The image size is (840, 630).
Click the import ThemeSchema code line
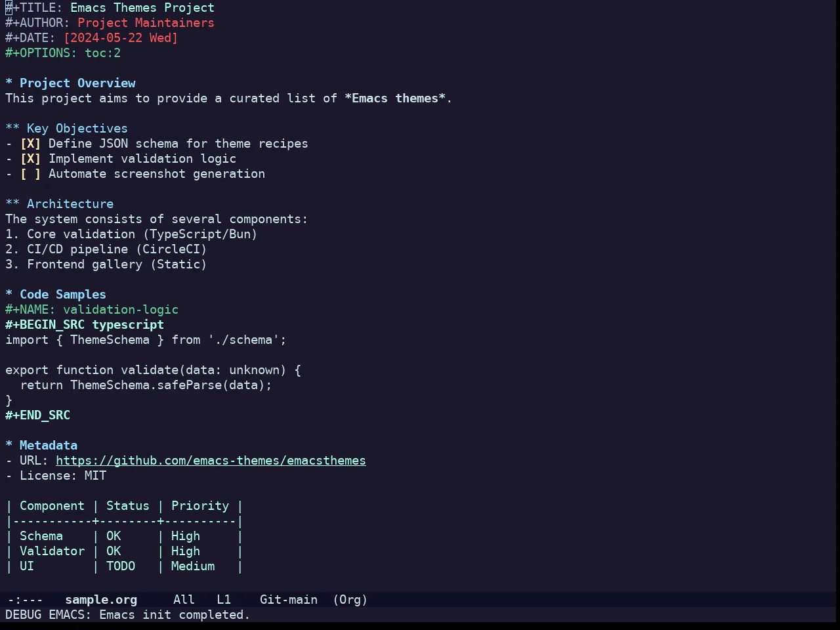coord(146,340)
